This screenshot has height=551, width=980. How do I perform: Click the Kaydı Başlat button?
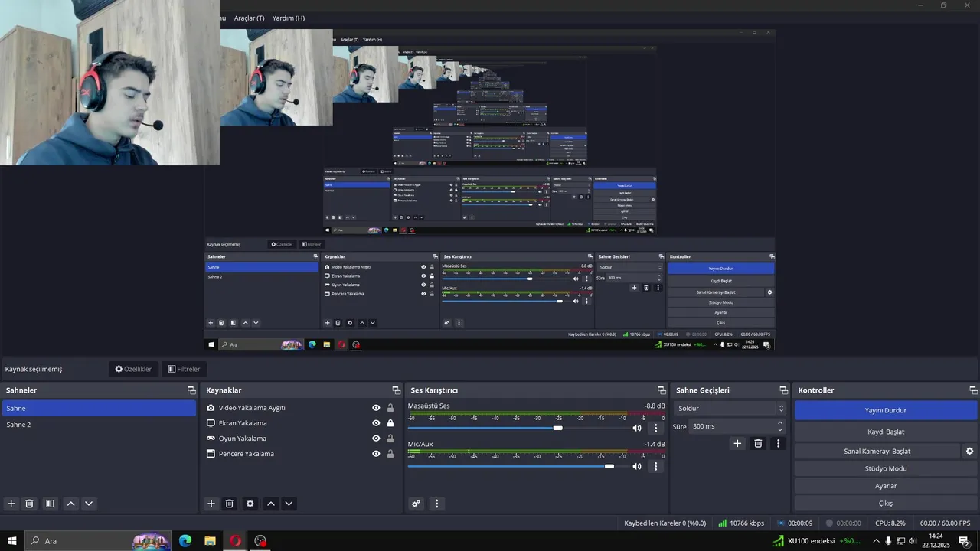click(886, 432)
